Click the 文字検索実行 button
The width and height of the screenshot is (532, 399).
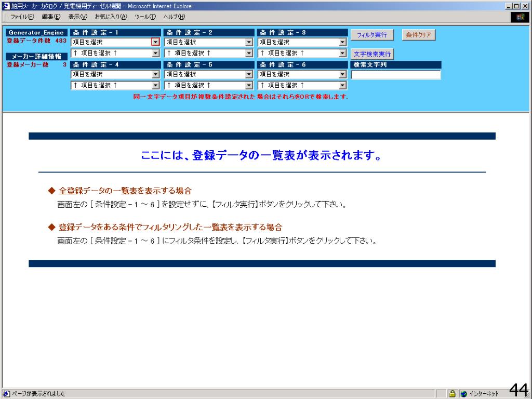(x=373, y=54)
